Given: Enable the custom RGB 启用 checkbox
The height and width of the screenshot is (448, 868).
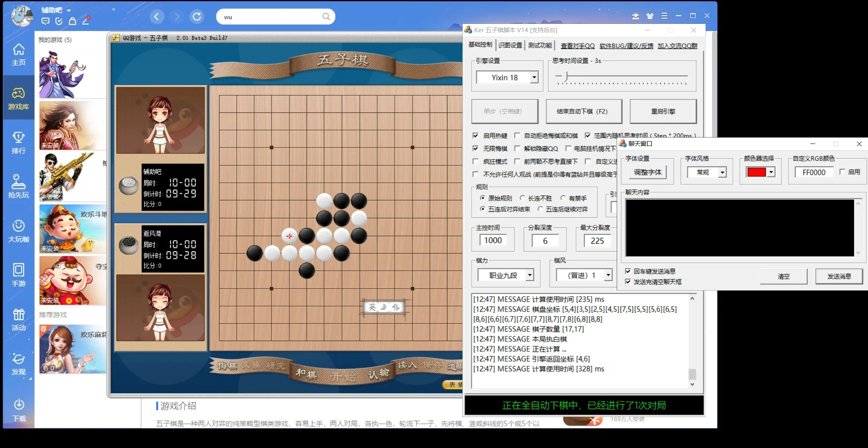Looking at the screenshot, I should [x=842, y=172].
